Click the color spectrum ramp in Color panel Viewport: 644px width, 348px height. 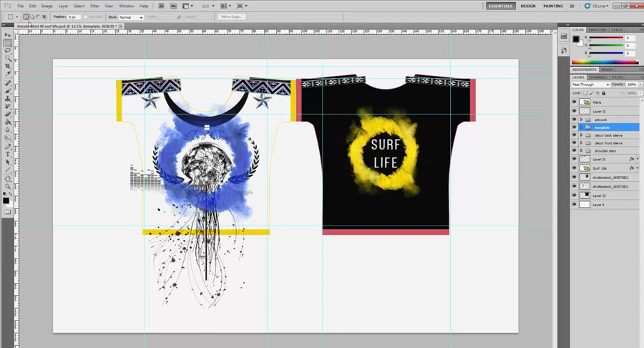605,62
